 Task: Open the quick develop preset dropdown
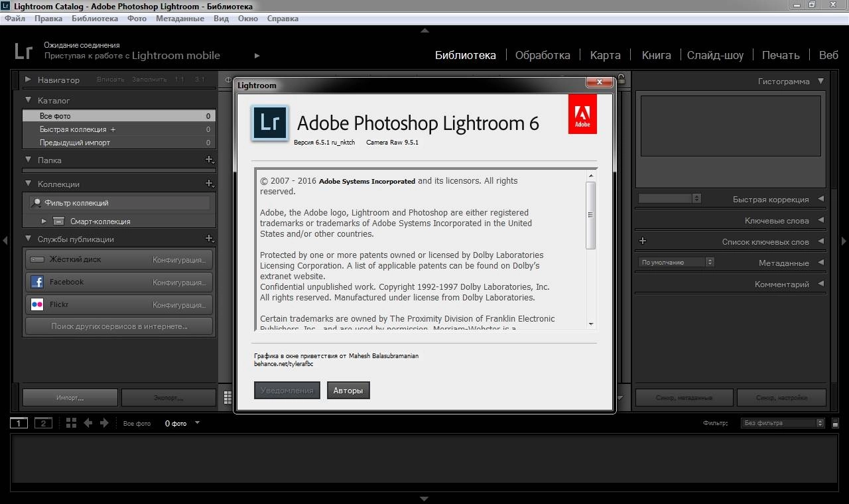coord(670,198)
